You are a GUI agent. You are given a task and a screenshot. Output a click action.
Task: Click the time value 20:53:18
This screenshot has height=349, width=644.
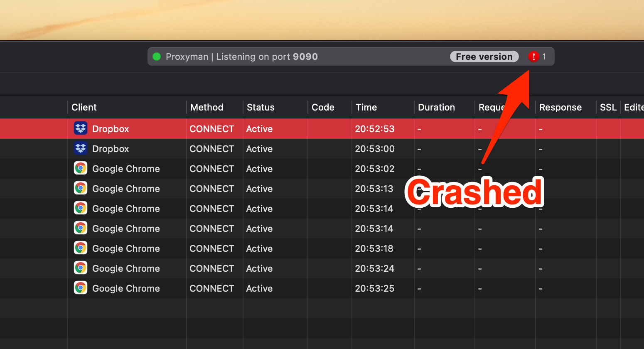374,248
